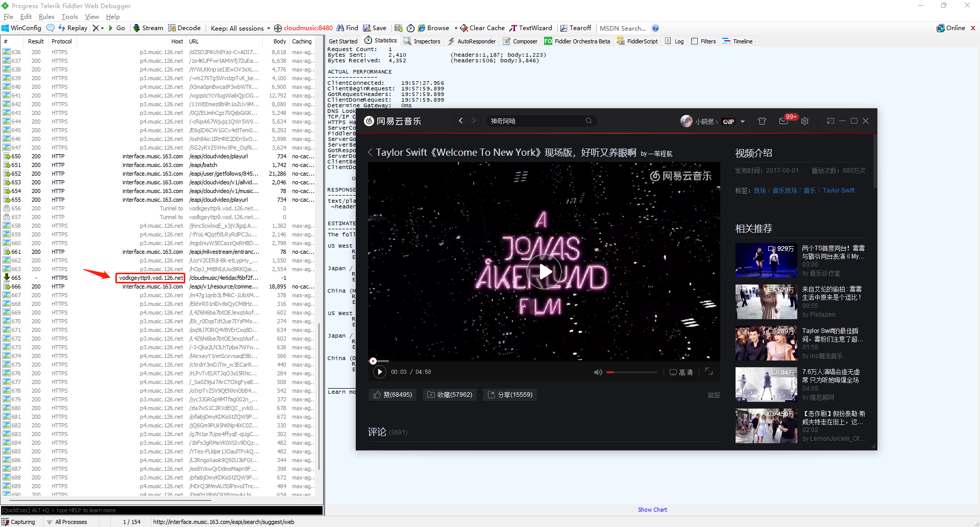The image size is (980, 527).
Task: Click the Clear Cache icon
Action: pos(463,28)
